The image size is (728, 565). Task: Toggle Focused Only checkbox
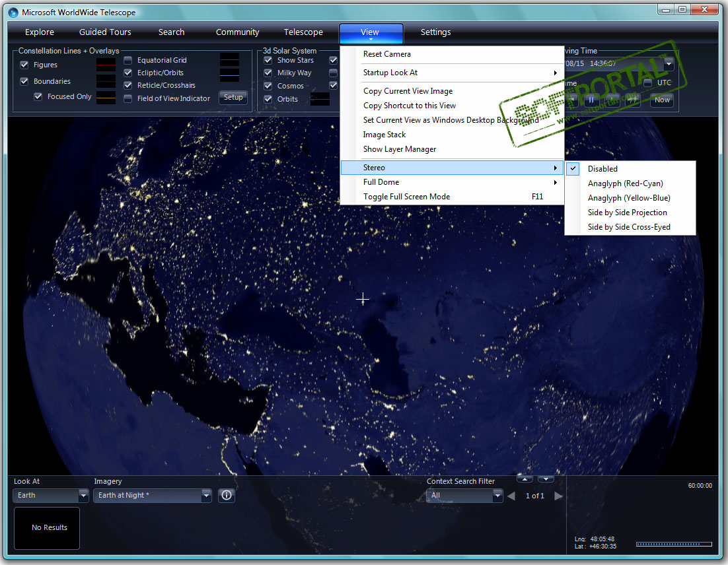click(38, 96)
